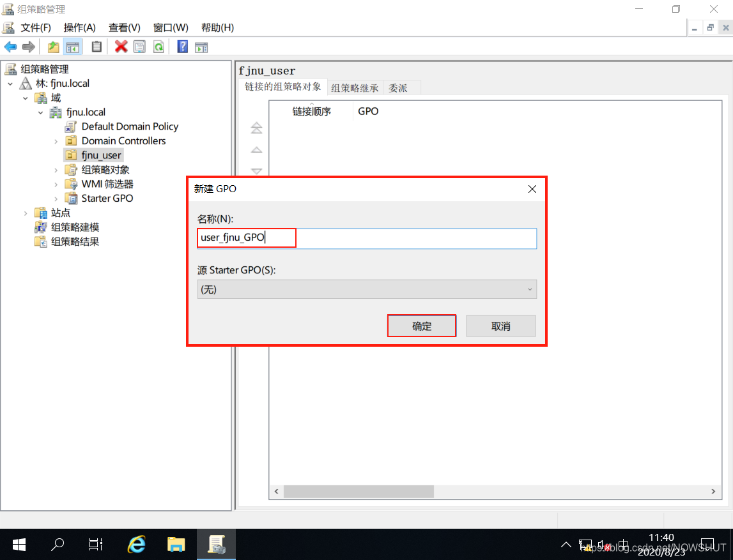Launch Internet Explorer from the taskbar

[x=137, y=545]
